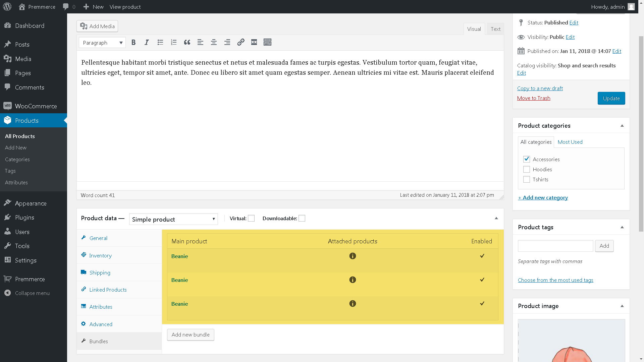Click Add new bundle button
Image resolution: width=644 pixels, height=362 pixels.
tap(191, 335)
